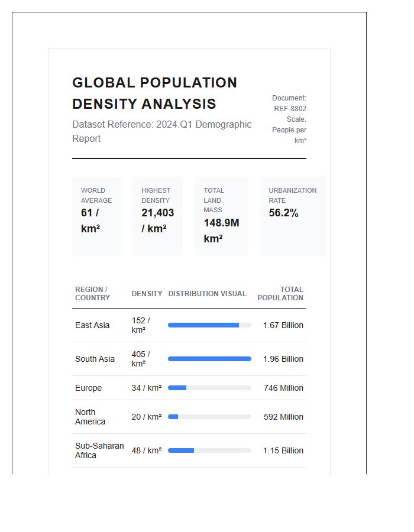Click the Sub-Saharan Africa distribution bar
The height and width of the screenshot is (532, 414).
point(209,450)
